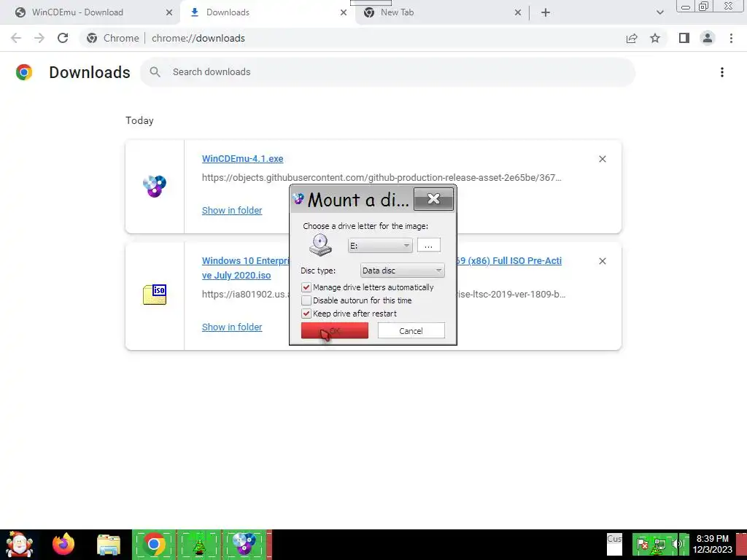The height and width of the screenshot is (560, 747).
Task: Switch to the WinCDEmu - Download tab
Action: [x=77, y=12]
